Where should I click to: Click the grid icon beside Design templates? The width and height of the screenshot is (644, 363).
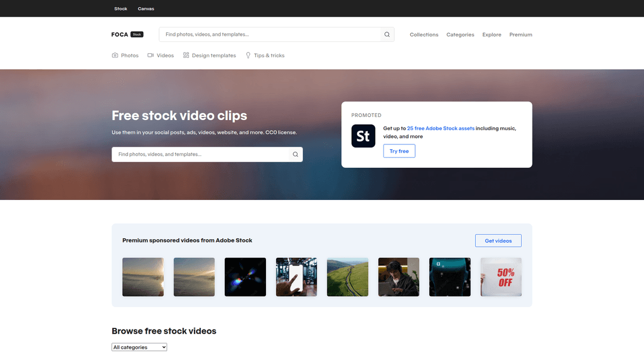tap(186, 56)
